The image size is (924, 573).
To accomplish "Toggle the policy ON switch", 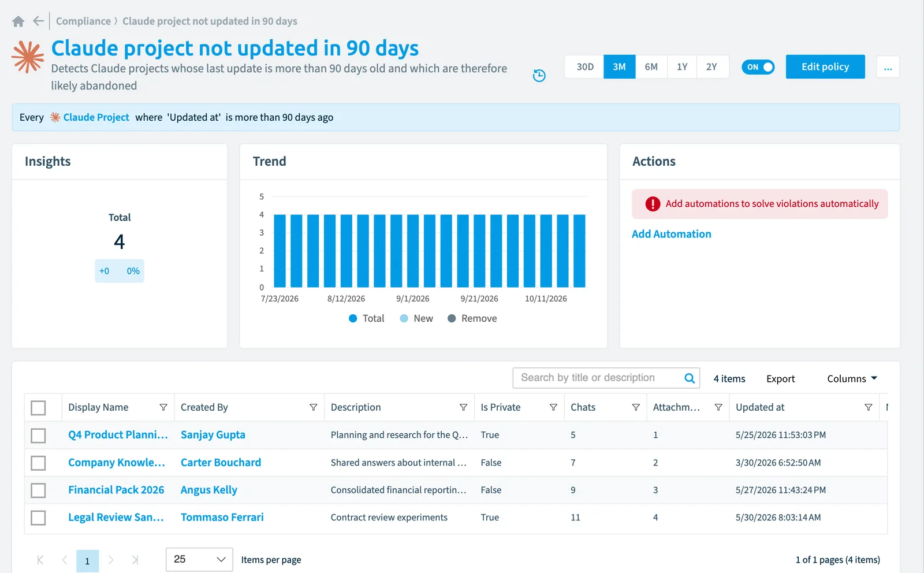I will click(758, 67).
